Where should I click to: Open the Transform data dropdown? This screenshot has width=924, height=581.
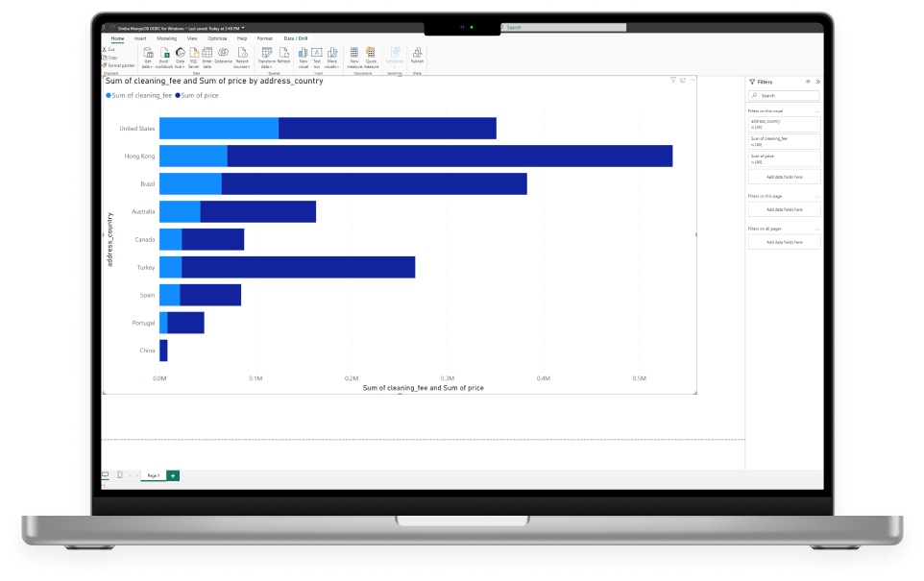[267, 63]
